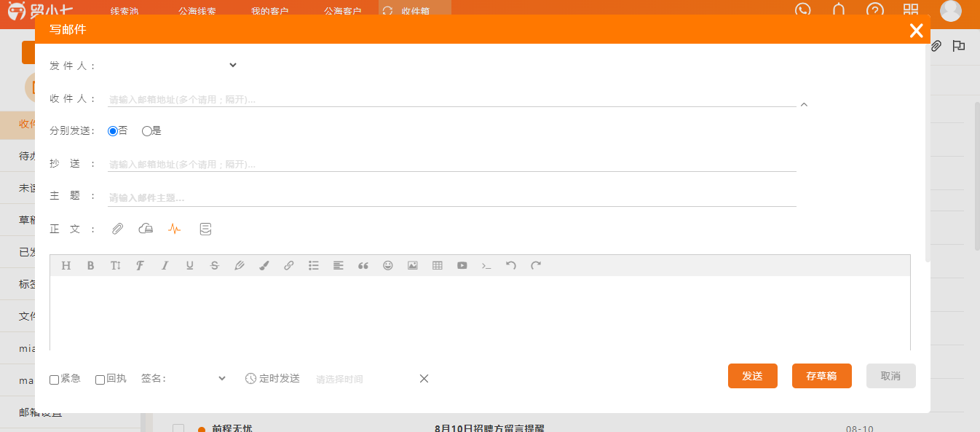Insert an image into the email body
980x432 pixels.
click(413, 266)
